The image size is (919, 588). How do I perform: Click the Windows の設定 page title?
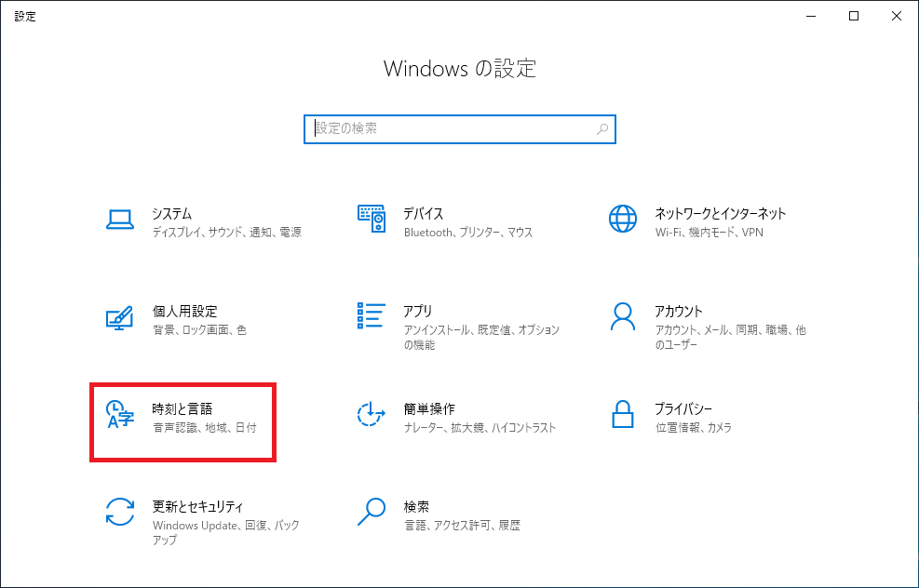pyautogui.click(x=460, y=69)
